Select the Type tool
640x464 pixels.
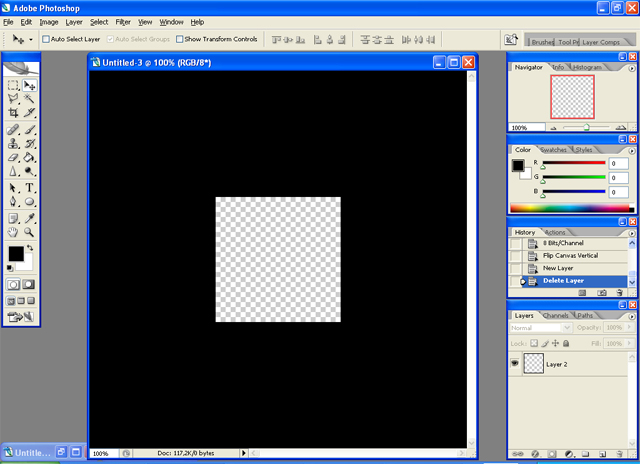(x=29, y=188)
